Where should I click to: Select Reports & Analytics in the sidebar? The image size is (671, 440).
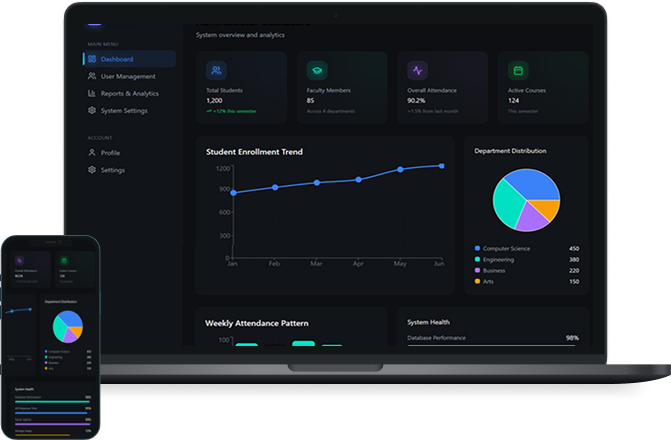[129, 93]
